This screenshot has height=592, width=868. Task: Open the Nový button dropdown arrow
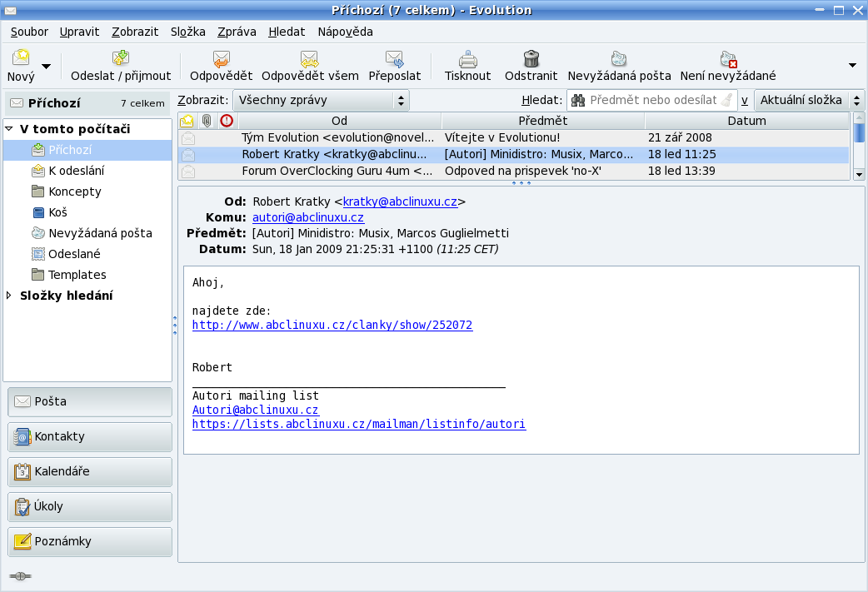(47, 66)
